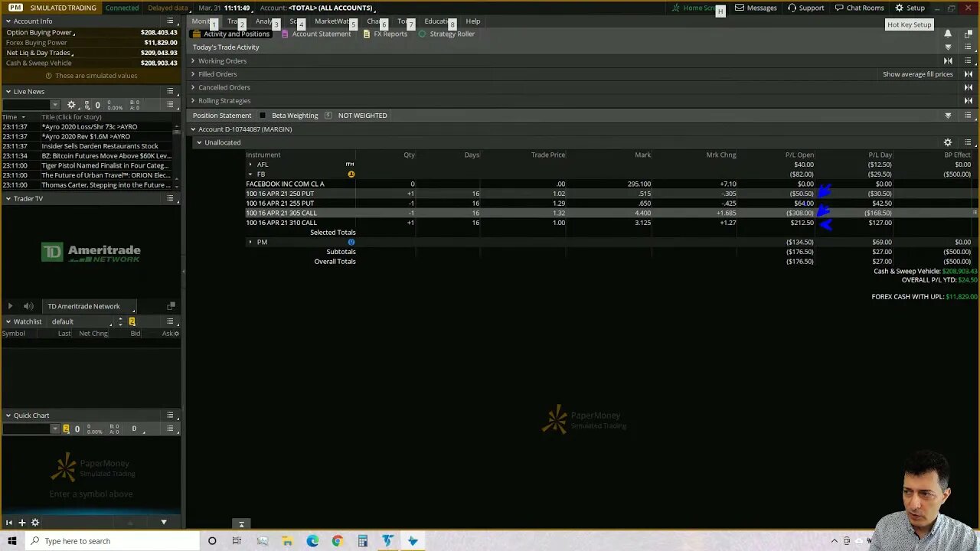Open Setup gear in top bar
This screenshot has width=980, height=551.
(910, 8)
